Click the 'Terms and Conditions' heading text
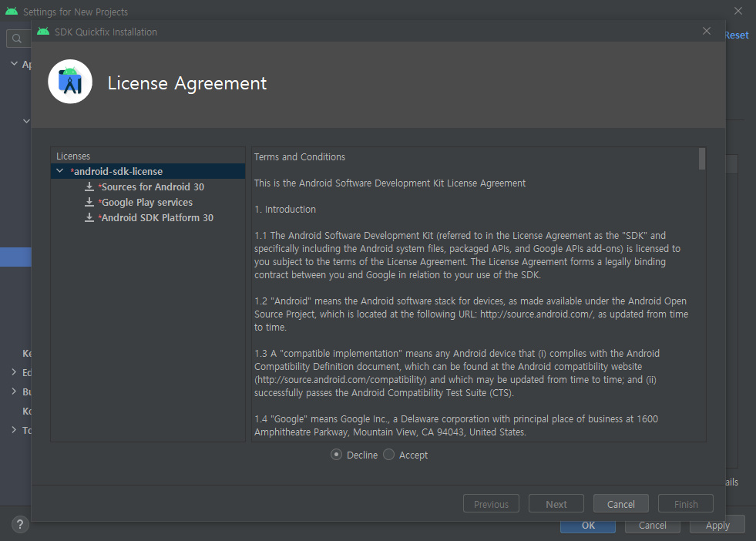Viewport: 756px width, 541px height. (300, 156)
